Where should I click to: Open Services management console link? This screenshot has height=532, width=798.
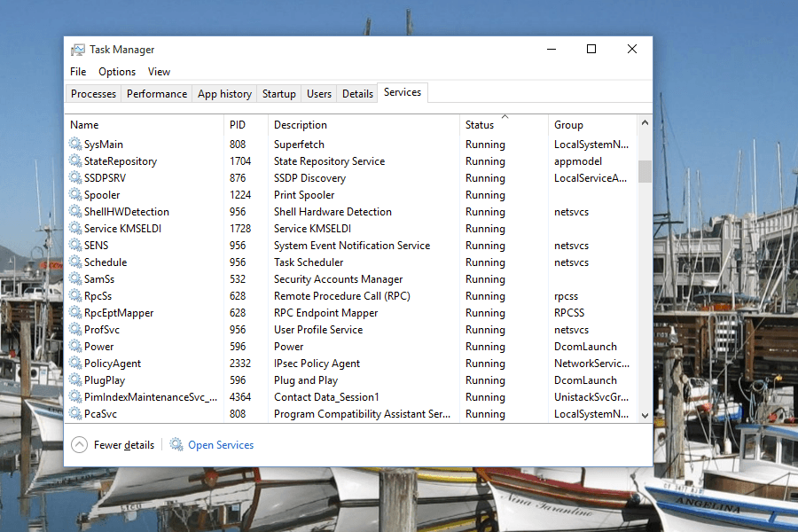(221, 445)
